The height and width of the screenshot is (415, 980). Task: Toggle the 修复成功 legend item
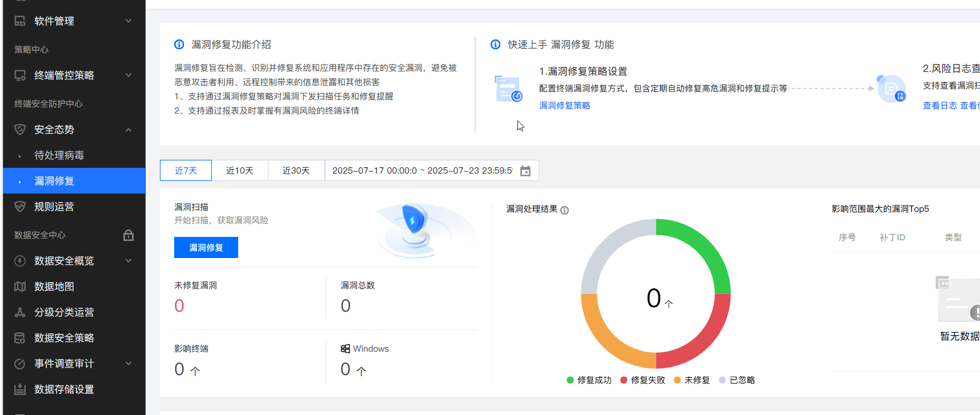(x=589, y=380)
